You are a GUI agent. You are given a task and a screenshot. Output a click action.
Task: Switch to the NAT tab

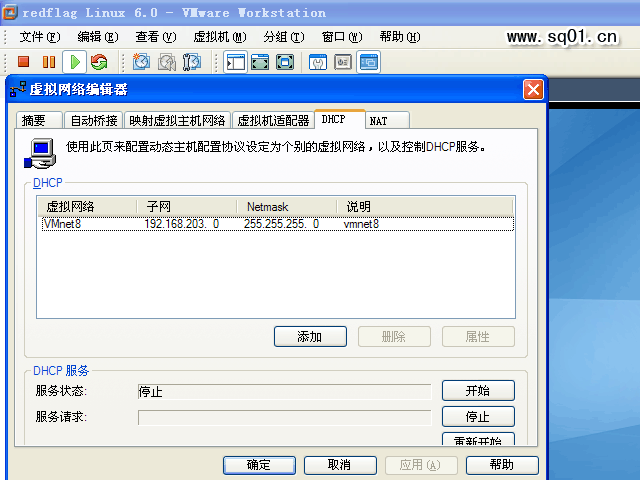pyautogui.click(x=387, y=120)
